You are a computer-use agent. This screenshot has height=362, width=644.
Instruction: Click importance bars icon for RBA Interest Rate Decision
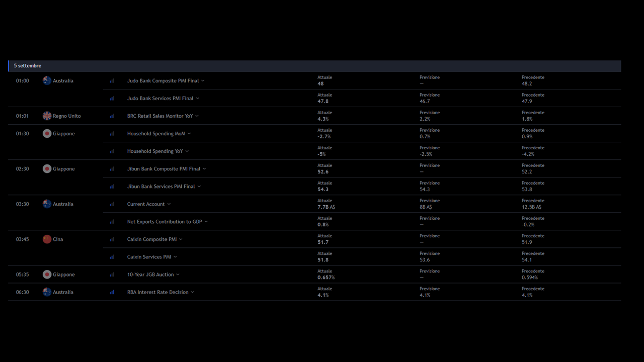pyautogui.click(x=112, y=292)
